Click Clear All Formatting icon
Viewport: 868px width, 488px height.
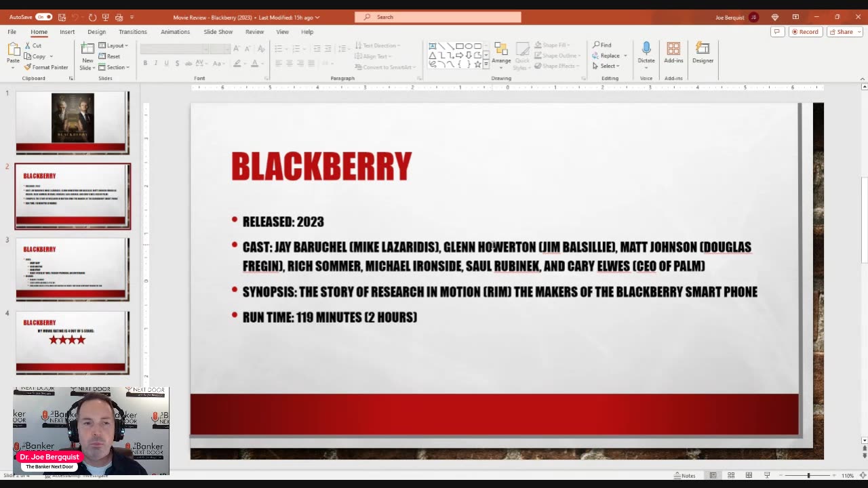(x=261, y=48)
